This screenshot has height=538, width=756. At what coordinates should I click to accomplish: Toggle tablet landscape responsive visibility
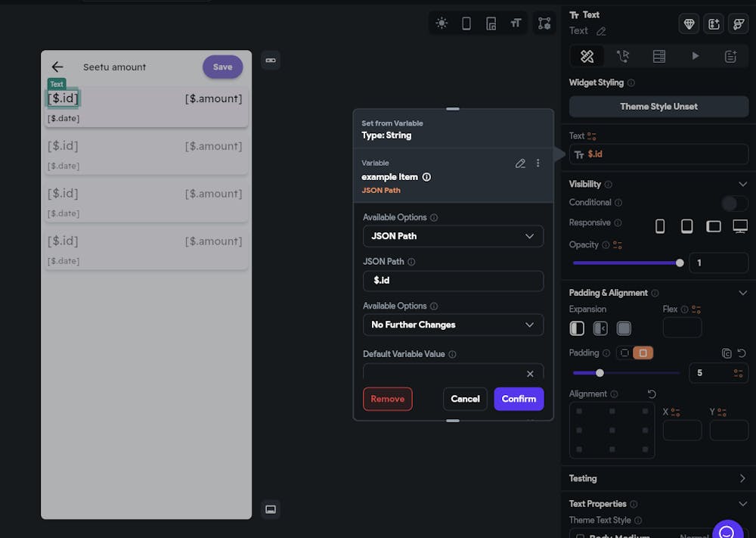click(x=714, y=226)
